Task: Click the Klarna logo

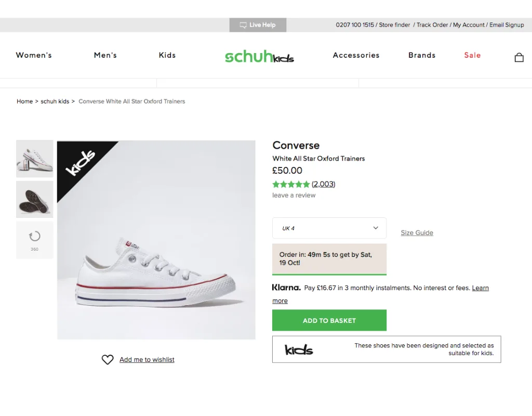Action: tap(286, 288)
